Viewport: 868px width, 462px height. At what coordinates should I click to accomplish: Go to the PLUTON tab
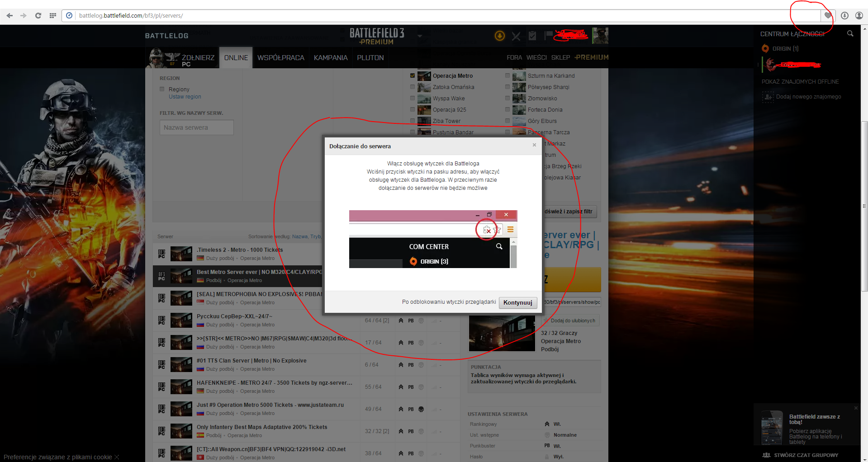click(x=370, y=58)
